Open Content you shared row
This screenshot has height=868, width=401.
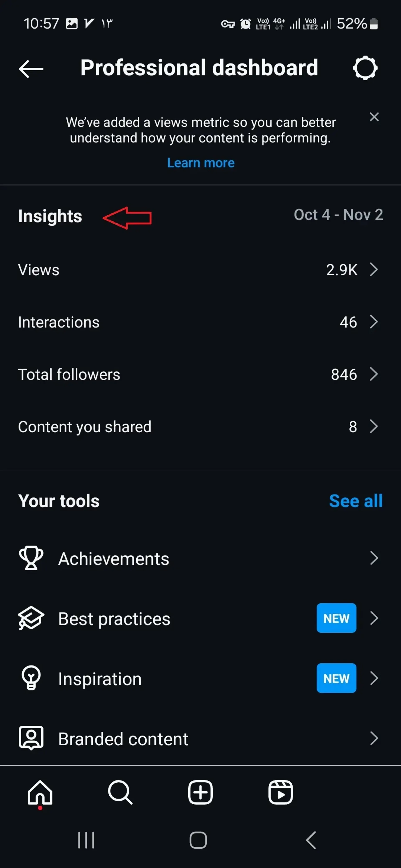pos(200,426)
